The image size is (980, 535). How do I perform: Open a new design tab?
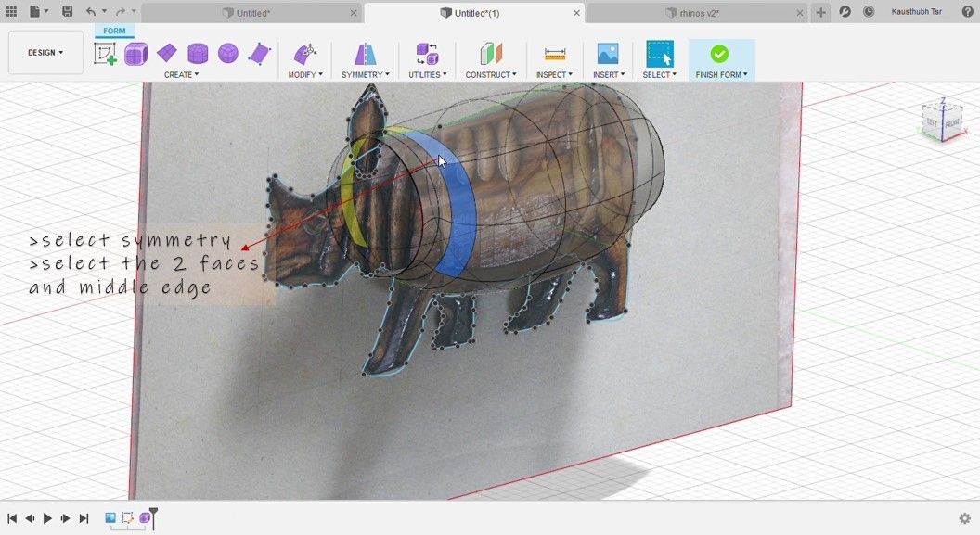(x=820, y=12)
